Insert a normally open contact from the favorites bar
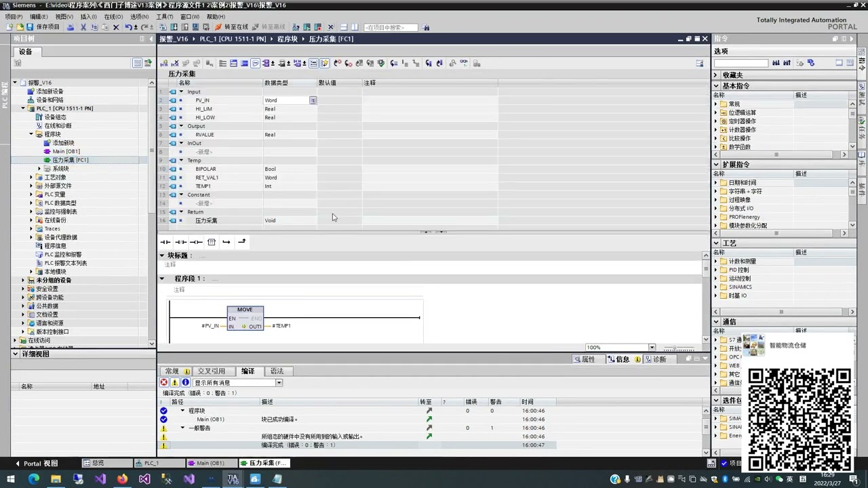 165,242
